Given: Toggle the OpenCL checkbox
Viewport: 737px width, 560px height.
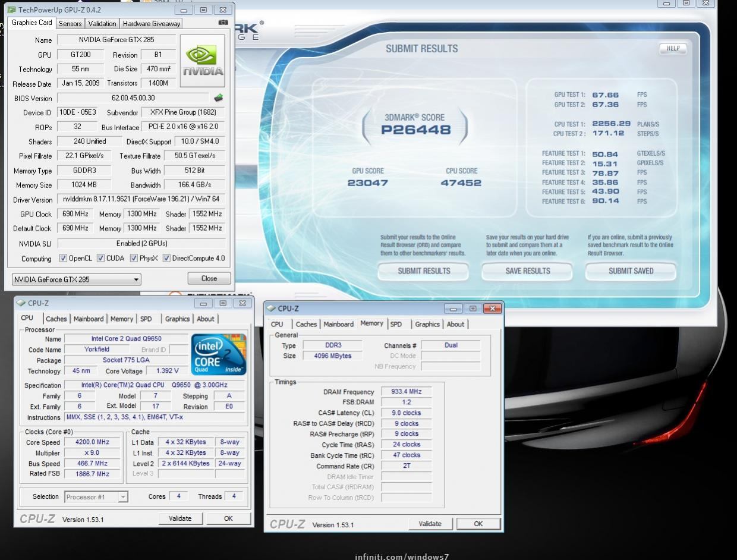Looking at the screenshot, I should click(63, 258).
